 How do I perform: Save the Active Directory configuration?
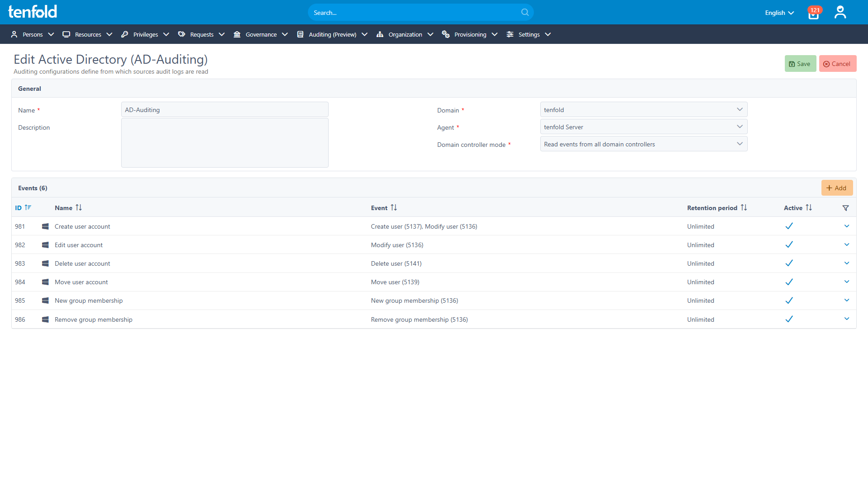tap(800, 63)
